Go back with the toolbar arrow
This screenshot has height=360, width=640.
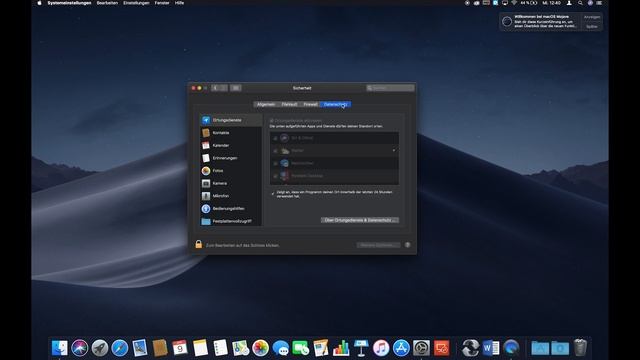click(x=216, y=88)
